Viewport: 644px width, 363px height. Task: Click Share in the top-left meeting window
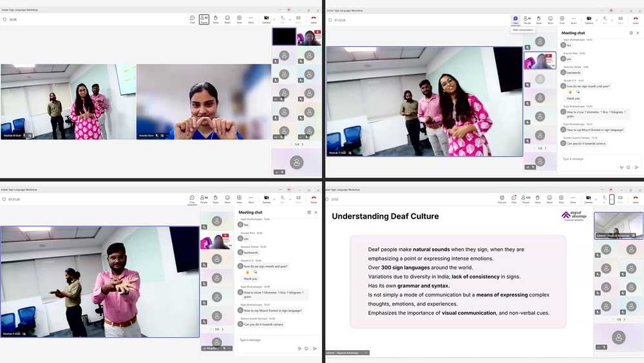tap(299, 19)
